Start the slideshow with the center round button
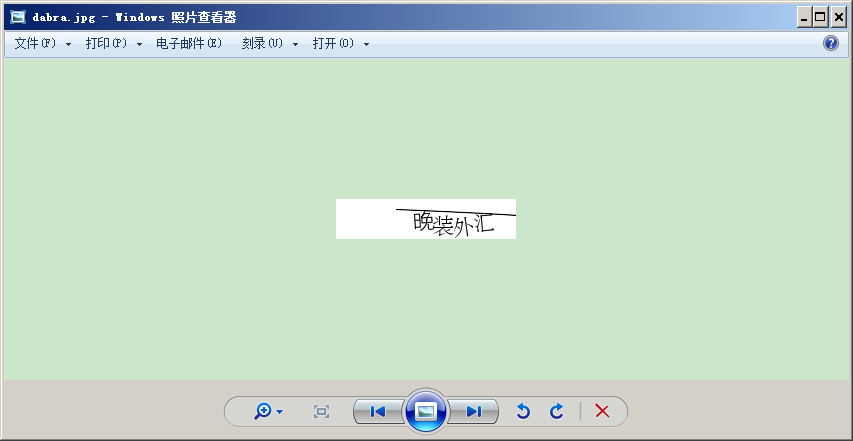 [426, 411]
